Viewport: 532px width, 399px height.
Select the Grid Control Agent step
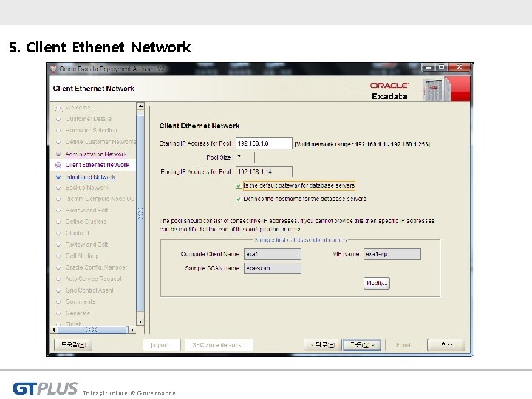pos(89,290)
